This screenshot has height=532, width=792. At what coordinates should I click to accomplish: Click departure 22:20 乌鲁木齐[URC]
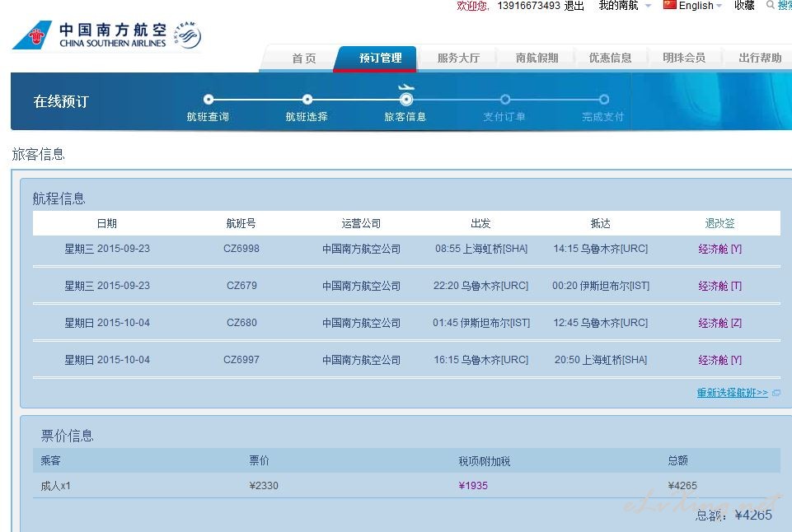click(480, 287)
